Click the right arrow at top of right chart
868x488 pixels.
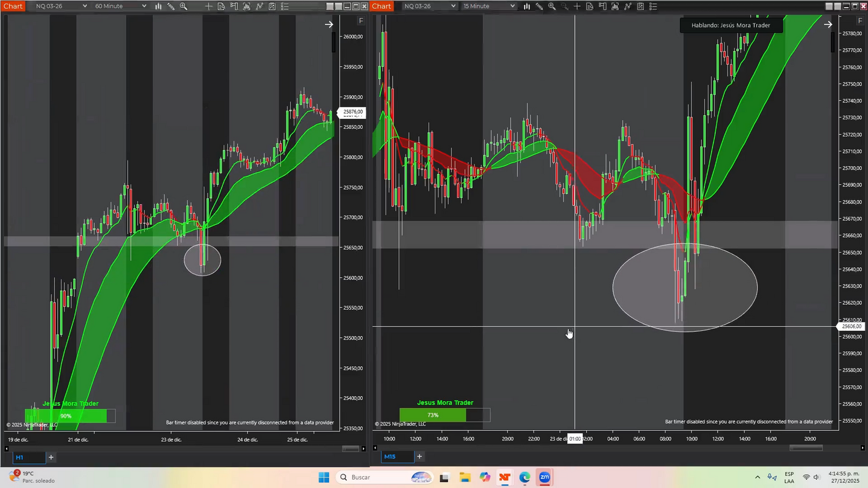[828, 24]
